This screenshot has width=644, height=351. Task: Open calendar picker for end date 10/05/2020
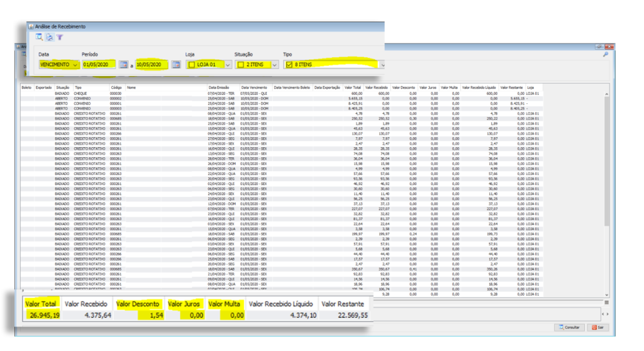tap(176, 65)
